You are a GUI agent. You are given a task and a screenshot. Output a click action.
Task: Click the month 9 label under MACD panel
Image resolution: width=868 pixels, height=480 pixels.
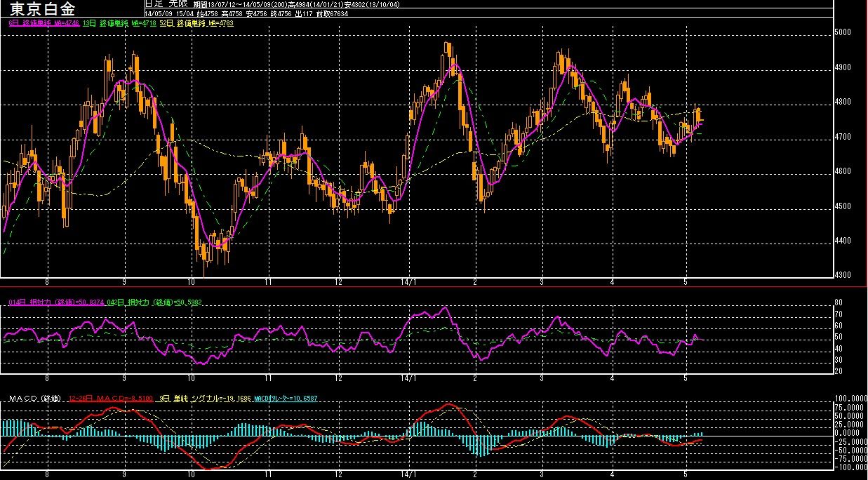click(x=124, y=475)
